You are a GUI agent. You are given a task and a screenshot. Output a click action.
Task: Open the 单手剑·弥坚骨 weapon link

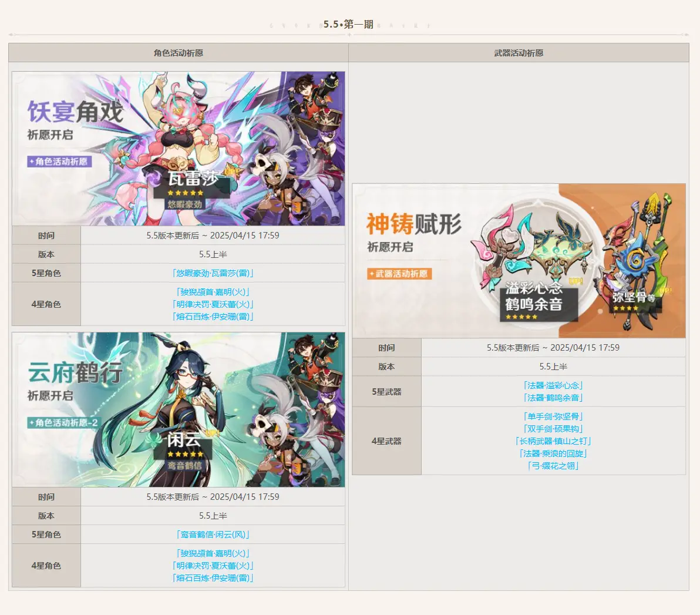click(x=553, y=416)
